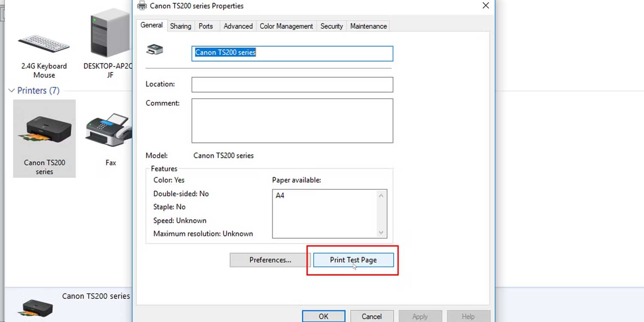Switch to the Sharing tab
The height and width of the screenshot is (322, 644).
[180, 26]
